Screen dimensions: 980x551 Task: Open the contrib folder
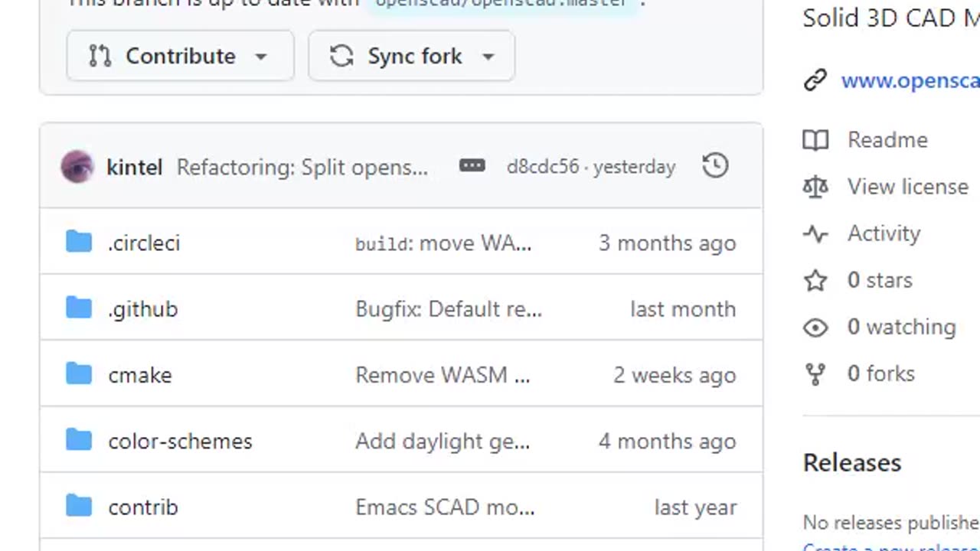pyautogui.click(x=143, y=507)
